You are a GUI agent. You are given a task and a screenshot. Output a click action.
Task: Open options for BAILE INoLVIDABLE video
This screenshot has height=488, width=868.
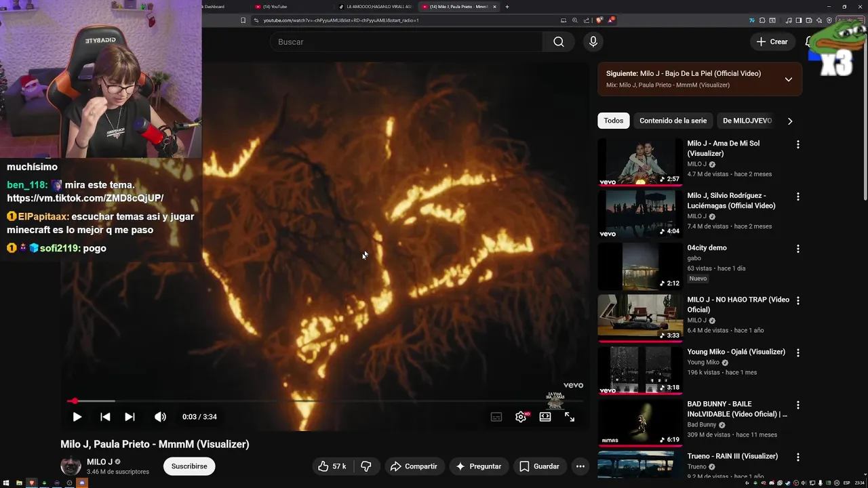[x=798, y=405]
